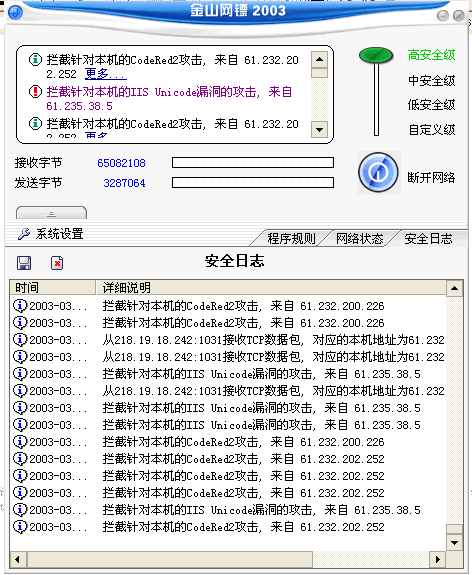
Task: Sort by the 详细说明 column header
Action: pos(271,288)
